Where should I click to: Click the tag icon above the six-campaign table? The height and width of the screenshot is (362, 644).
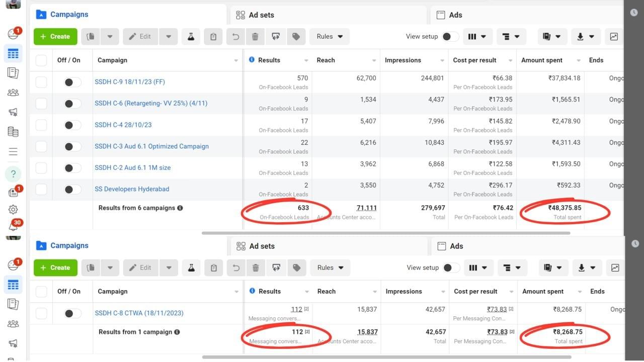[296, 37]
